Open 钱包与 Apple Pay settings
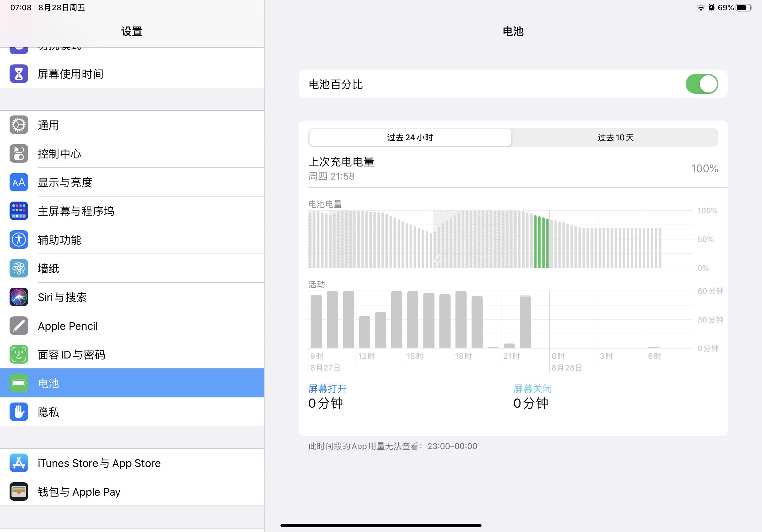 point(79,491)
